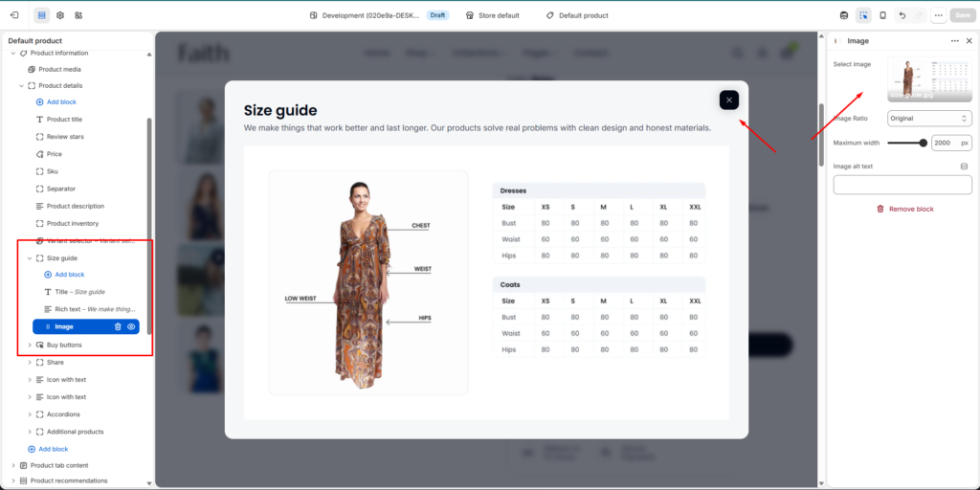Select the Separator block
Screen dimensions: 980x490
tap(61, 189)
